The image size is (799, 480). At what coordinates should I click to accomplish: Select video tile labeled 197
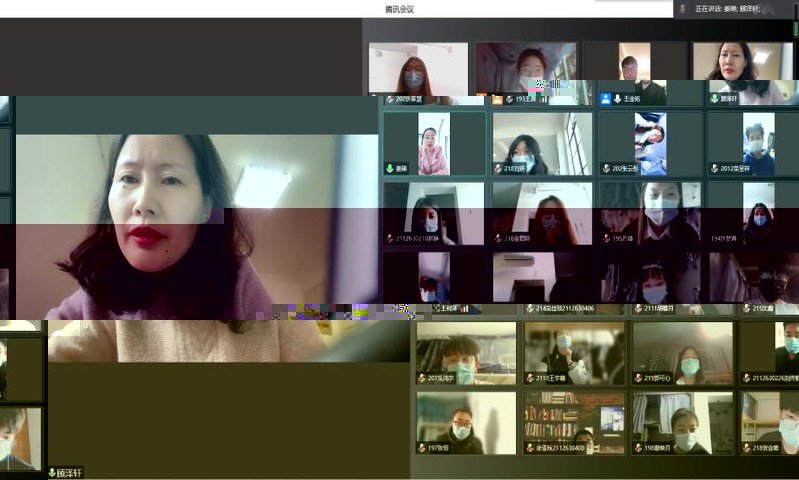pos(466,423)
